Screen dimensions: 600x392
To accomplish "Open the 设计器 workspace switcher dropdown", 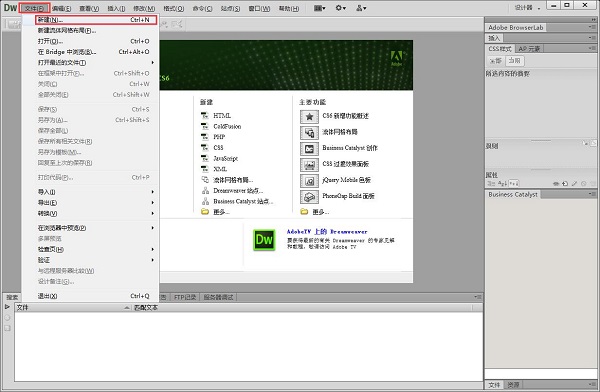I will pos(527,8).
